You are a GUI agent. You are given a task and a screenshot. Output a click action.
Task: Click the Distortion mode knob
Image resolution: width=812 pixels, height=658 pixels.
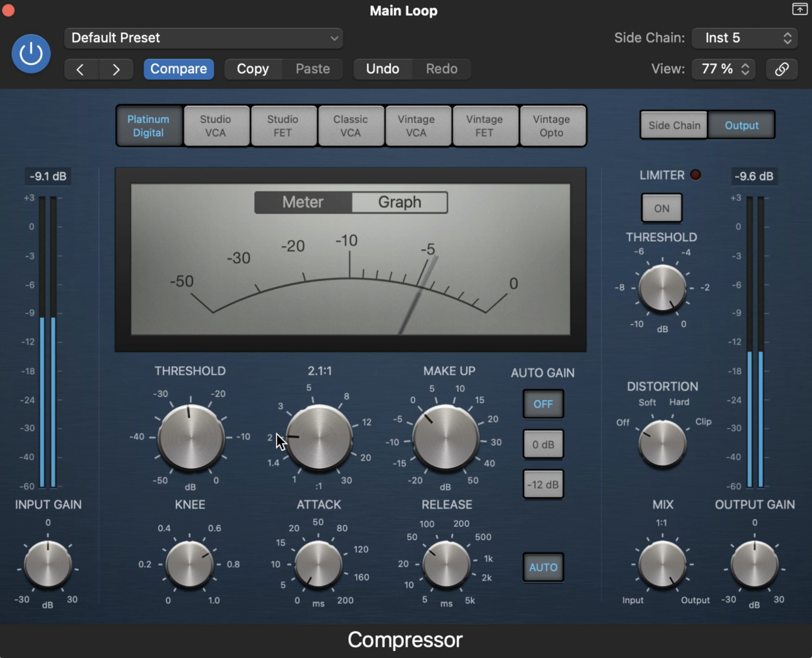(x=662, y=444)
